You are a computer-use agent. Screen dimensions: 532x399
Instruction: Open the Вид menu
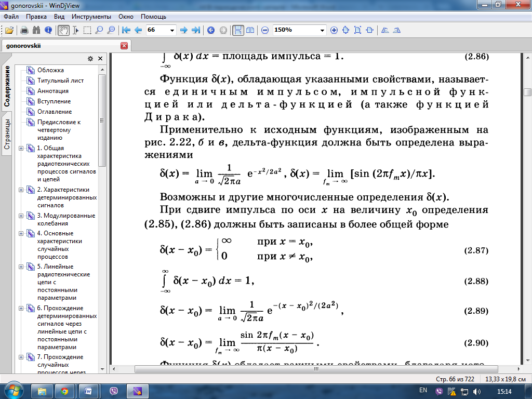(59, 17)
